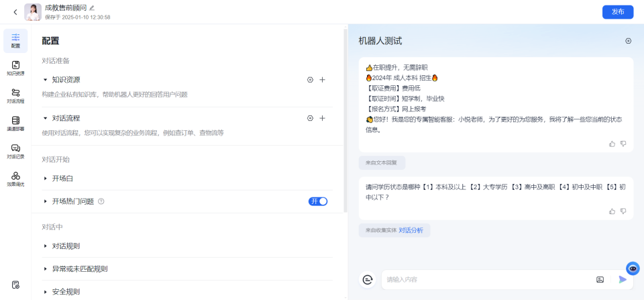
Task: Go to 渠道部署 in the sidebar
Action: (x=15, y=123)
